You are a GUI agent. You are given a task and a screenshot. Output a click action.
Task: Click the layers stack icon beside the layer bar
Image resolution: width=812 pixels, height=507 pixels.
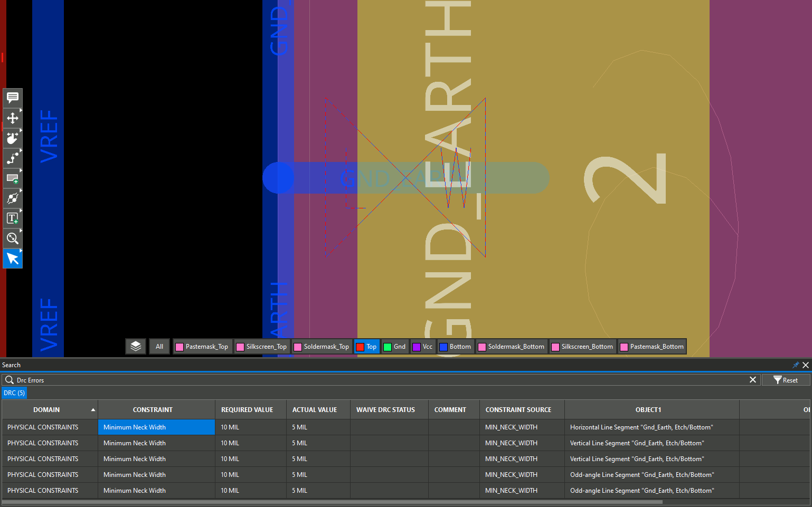point(136,346)
